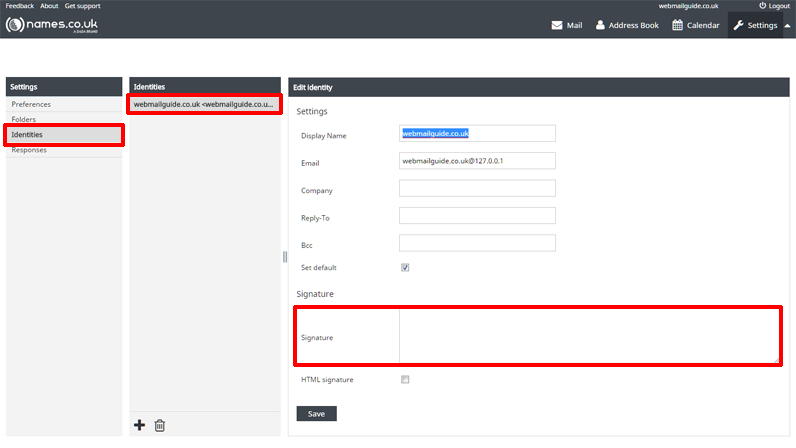Click the Calendar tab label

(x=703, y=25)
